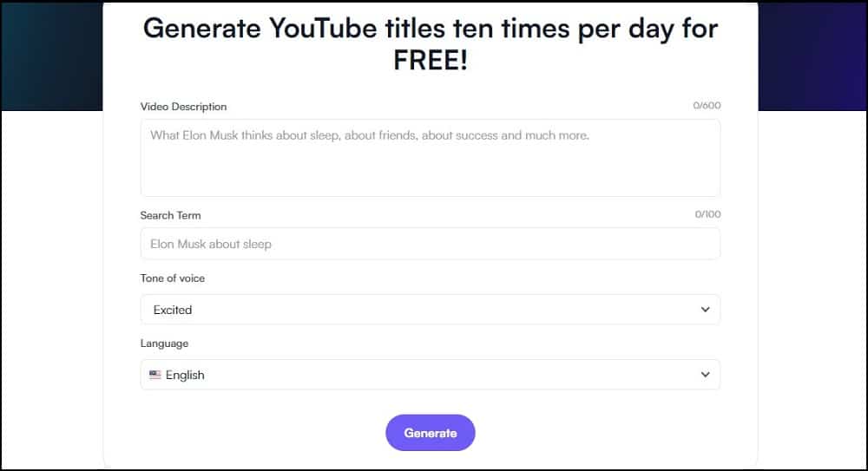Select the English language option text
Screen dimensions: 868x471
(x=185, y=375)
